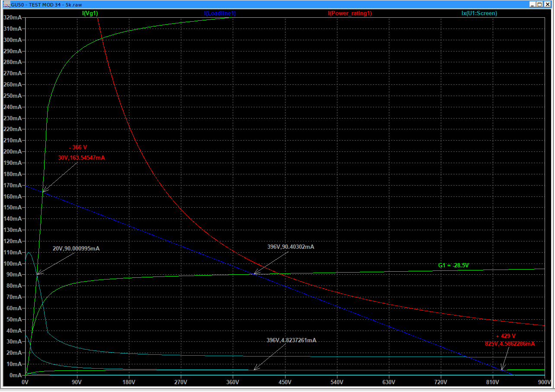The width and height of the screenshot is (555, 392).
Task: Click the '+ 429 V' red annotation
Action: (506, 336)
